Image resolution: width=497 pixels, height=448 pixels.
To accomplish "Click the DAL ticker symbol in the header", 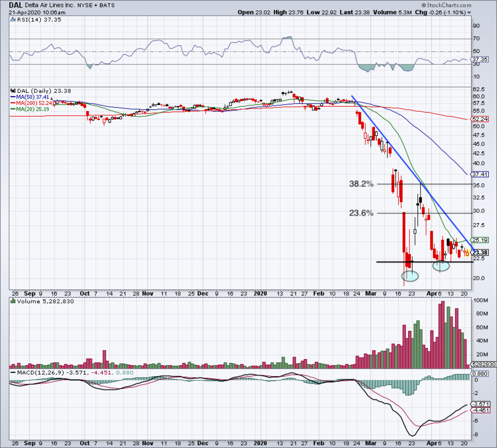I will [16, 5].
